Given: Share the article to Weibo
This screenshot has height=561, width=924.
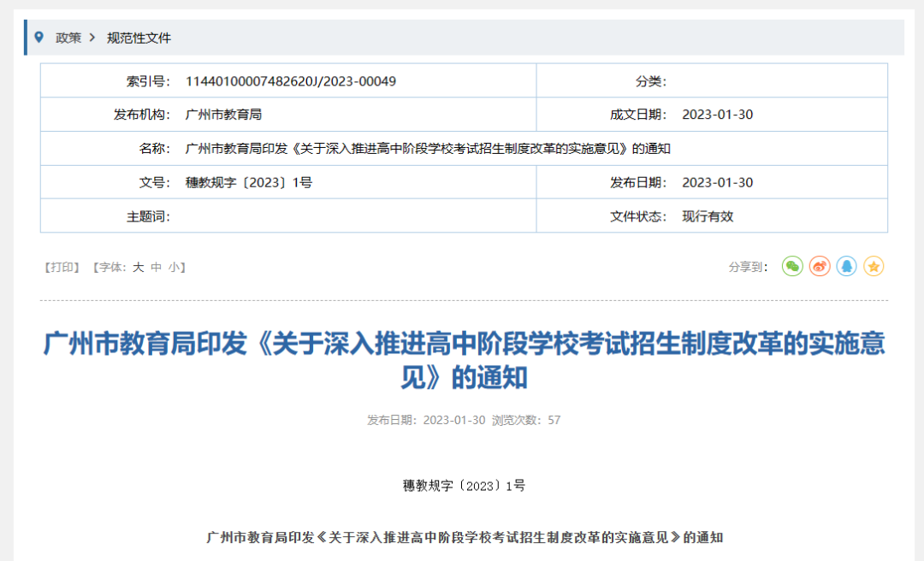Looking at the screenshot, I should (819, 266).
